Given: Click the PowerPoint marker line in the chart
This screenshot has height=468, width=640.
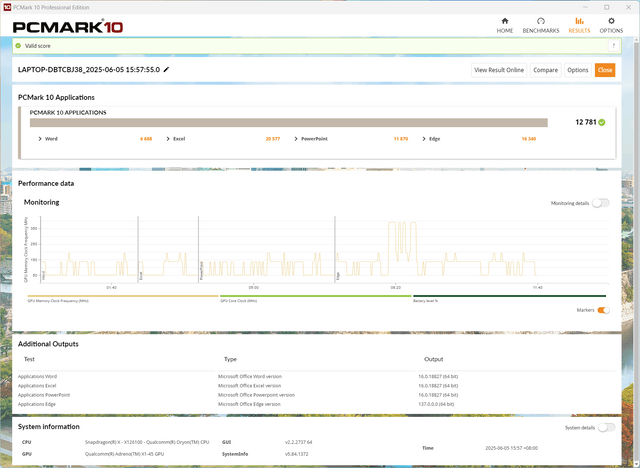Looking at the screenshot, I should coord(198,249).
